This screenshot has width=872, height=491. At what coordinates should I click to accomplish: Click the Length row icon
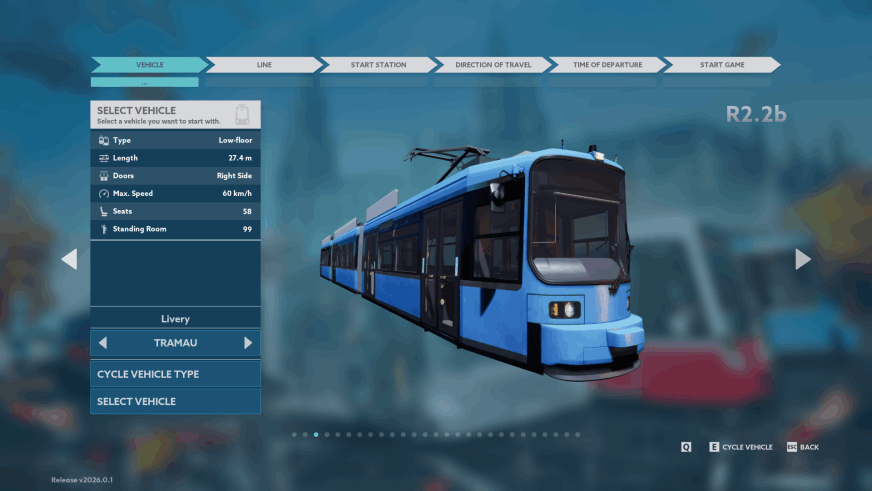(x=103, y=158)
